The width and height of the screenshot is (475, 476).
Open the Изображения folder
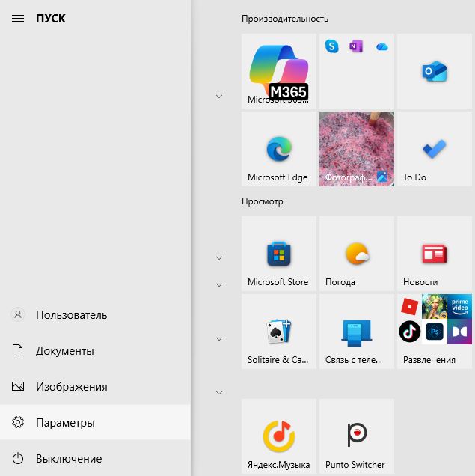click(x=95, y=386)
